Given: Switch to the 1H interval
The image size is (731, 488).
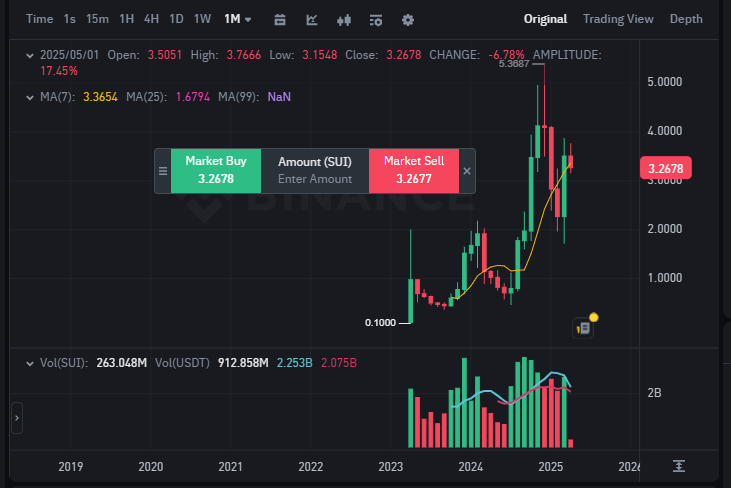Looking at the screenshot, I should [x=126, y=19].
